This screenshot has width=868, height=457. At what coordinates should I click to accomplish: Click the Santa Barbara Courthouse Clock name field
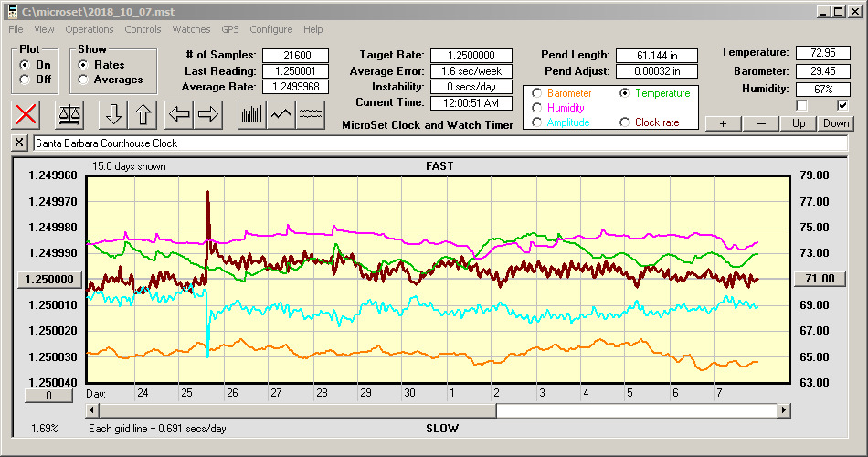click(440, 143)
